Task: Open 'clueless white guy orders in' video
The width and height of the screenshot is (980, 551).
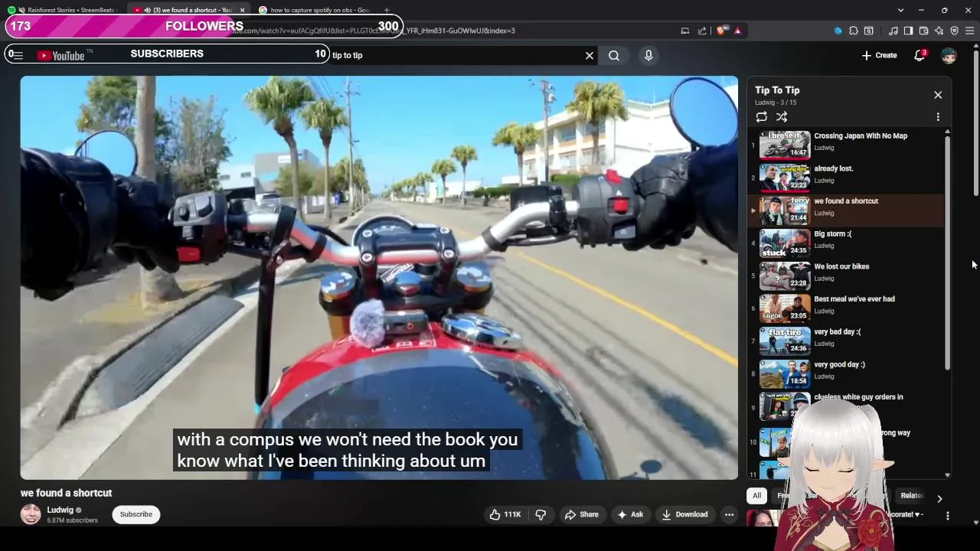Action: point(845,406)
